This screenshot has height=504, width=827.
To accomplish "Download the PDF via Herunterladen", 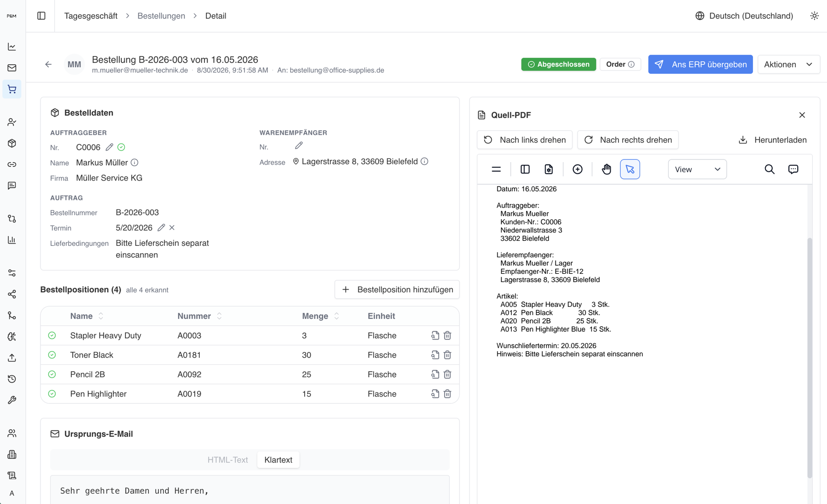I will 772,140.
